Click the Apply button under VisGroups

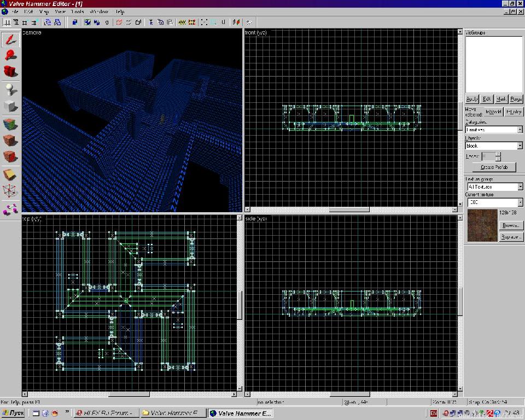[x=472, y=99]
